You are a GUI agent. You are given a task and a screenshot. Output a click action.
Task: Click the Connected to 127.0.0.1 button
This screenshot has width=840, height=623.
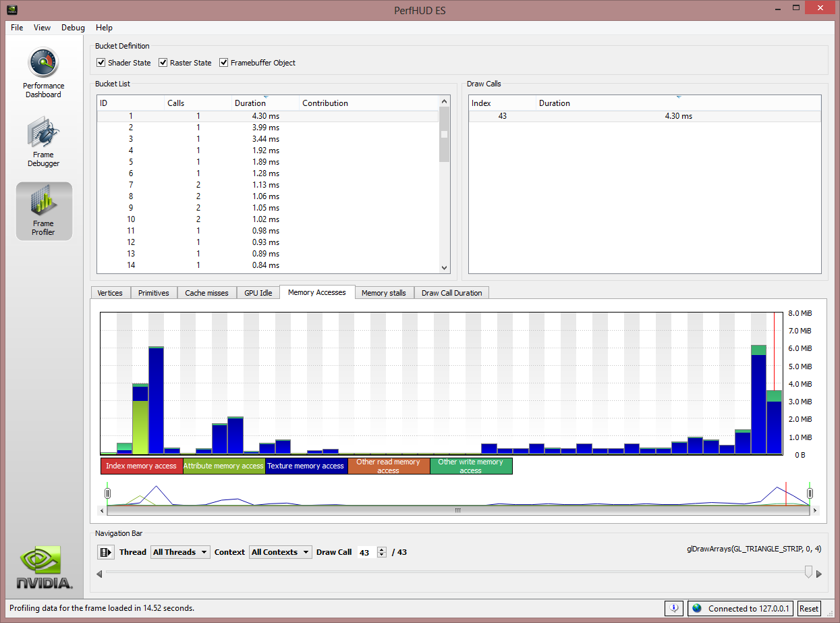741,608
